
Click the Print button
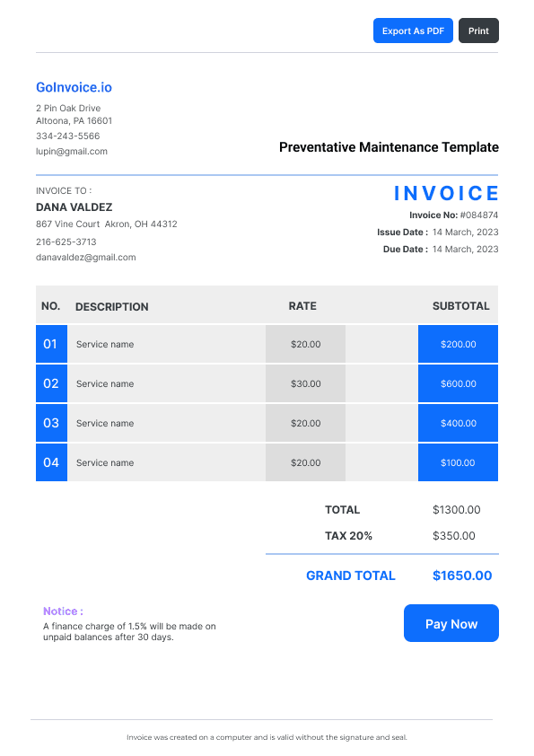(x=478, y=31)
